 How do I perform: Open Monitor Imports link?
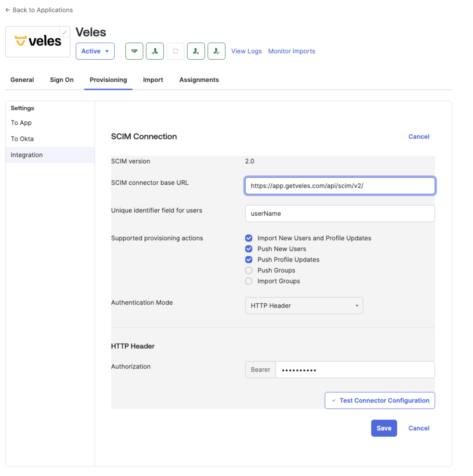tap(292, 51)
